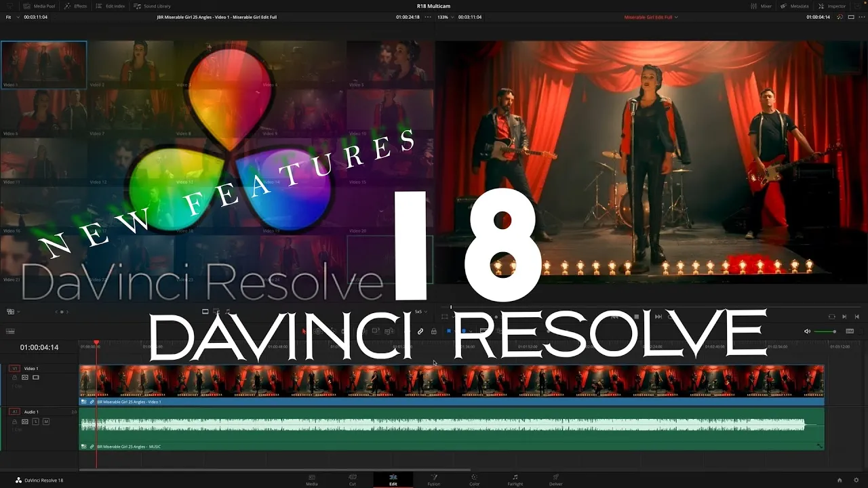Click the source viewer duration 00:03:11:04

point(34,17)
